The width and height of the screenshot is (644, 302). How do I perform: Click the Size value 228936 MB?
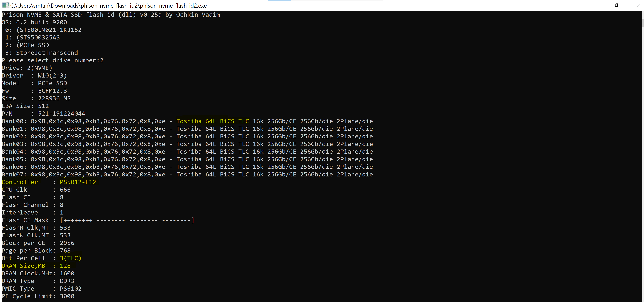tap(54, 98)
